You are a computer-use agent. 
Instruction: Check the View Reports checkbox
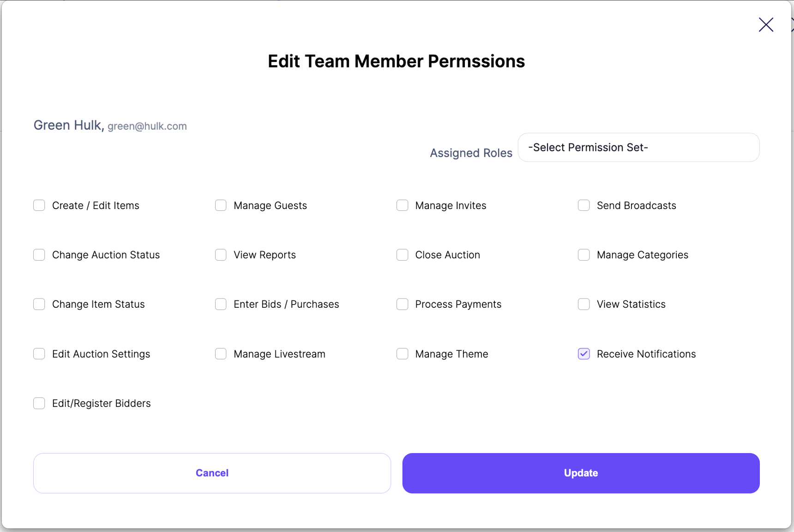point(221,255)
